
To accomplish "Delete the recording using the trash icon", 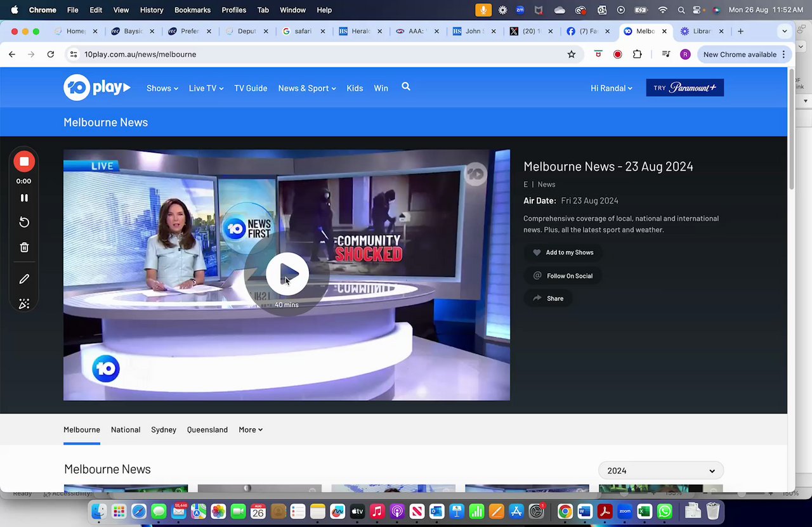I will tap(24, 247).
